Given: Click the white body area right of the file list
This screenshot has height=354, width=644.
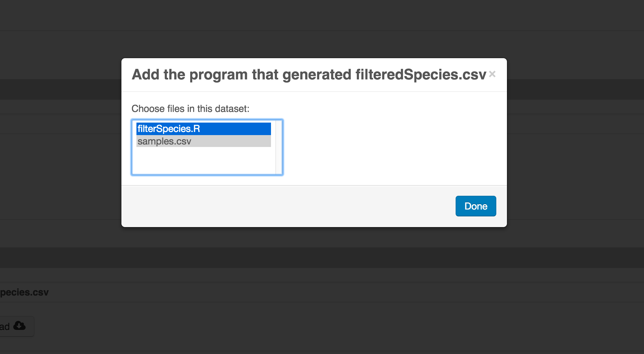Looking at the screenshot, I should [394, 147].
